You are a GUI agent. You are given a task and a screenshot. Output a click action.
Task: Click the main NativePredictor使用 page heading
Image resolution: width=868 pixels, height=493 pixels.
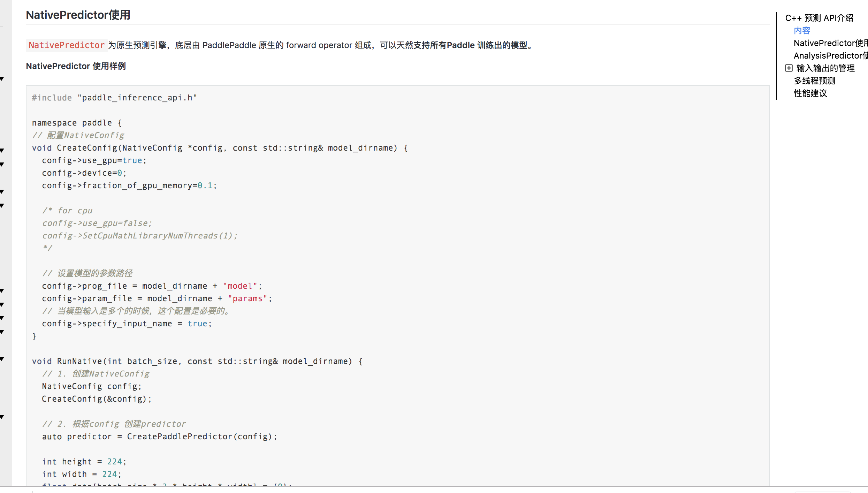[78, 15]
